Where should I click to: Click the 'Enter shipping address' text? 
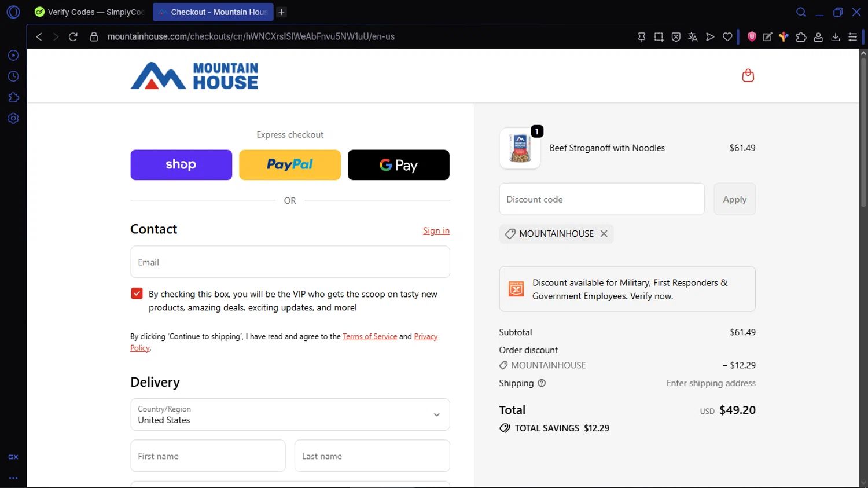point(711,383)
